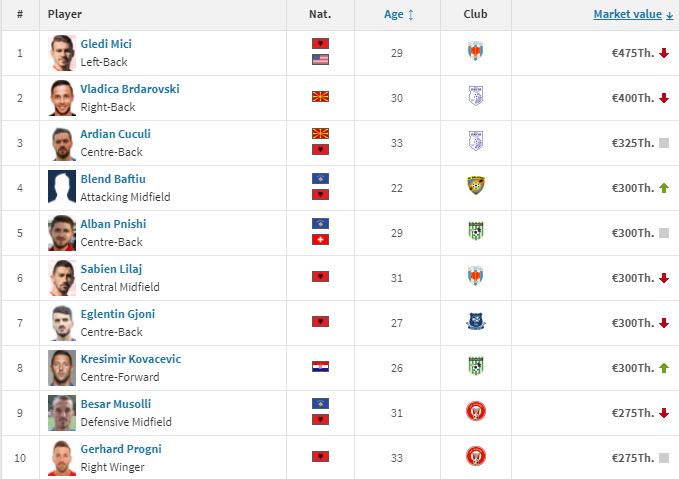Click Eglentin Gjoni's club crest icon
The width and height of the screenshot is (679, 479).
tap(476, 322)
